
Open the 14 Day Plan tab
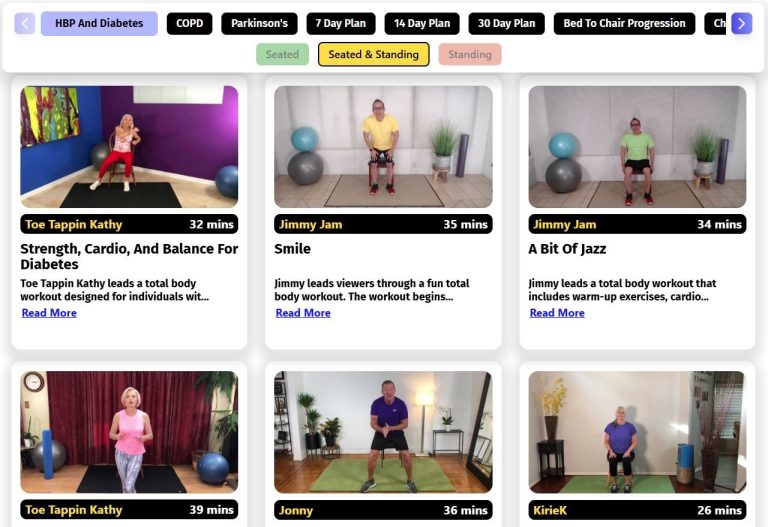[x=422, y=24]
